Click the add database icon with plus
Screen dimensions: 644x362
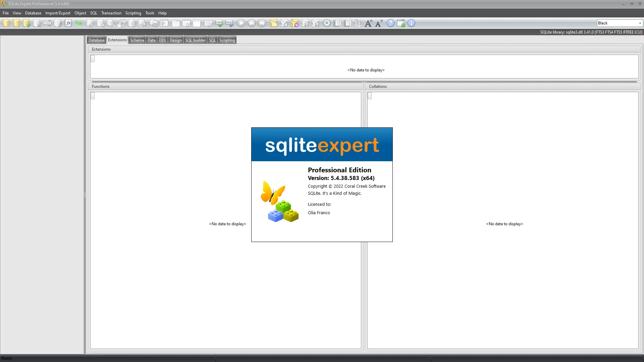pos(26,23)
